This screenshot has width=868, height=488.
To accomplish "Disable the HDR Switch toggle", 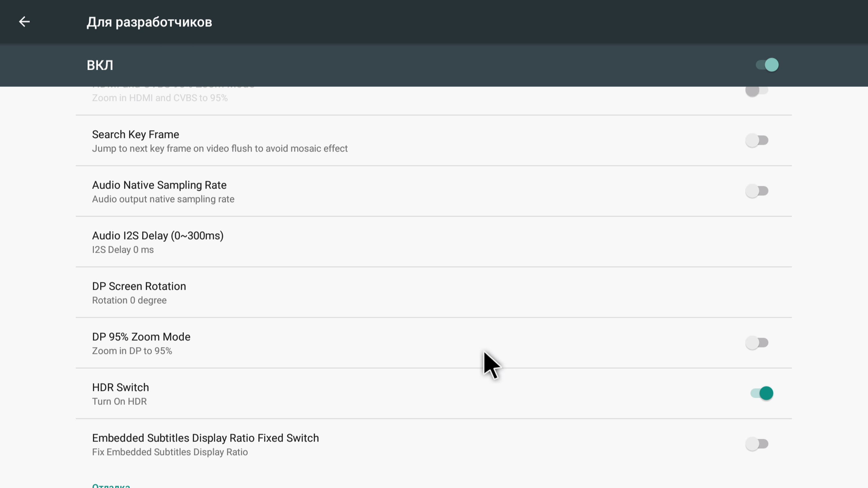I will [762, 393].
